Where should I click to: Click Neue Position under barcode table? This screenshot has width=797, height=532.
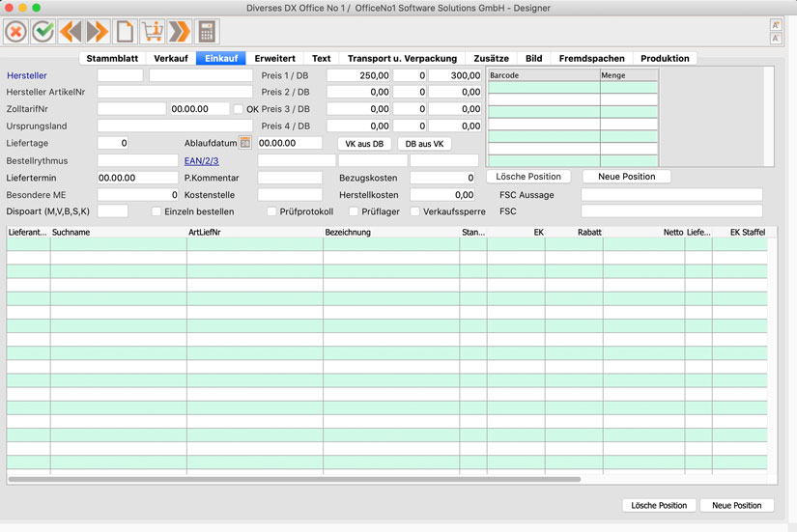click(x=626, y=177)
